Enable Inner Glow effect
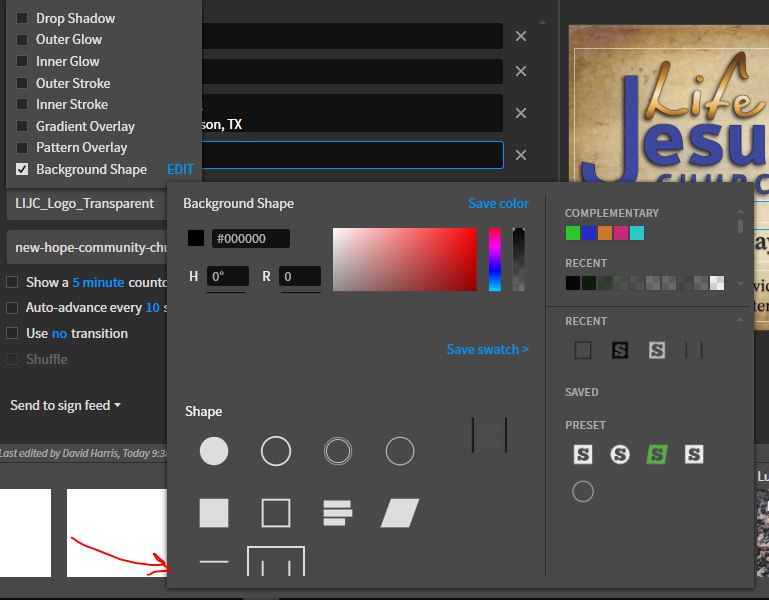The image size is (769, 600). click(22, 61)
